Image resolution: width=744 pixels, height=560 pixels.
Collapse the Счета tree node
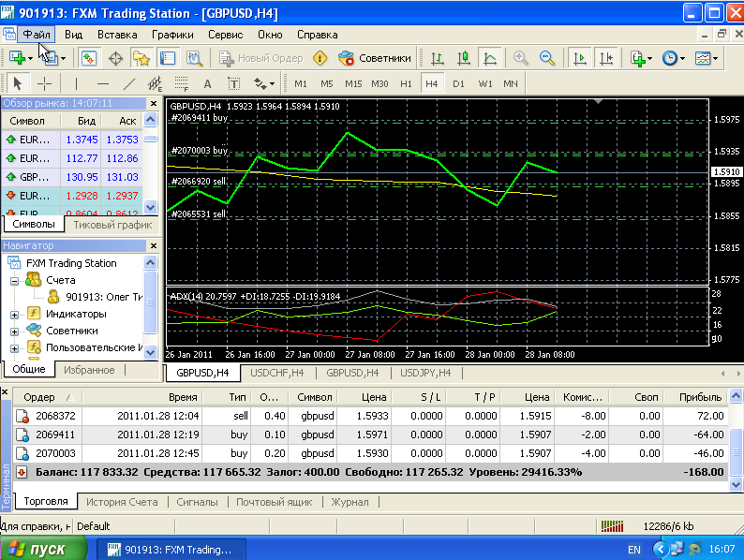tap(15, 281)
